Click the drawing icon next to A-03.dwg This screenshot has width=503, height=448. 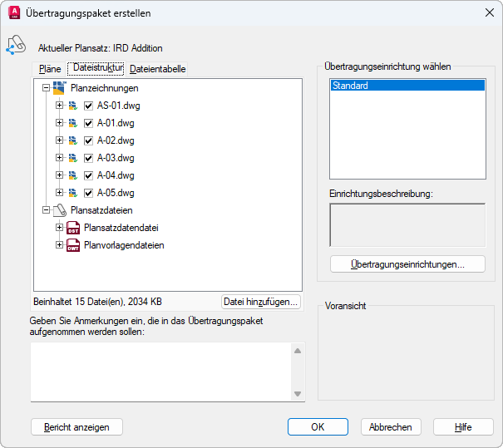tap(73, 158)
